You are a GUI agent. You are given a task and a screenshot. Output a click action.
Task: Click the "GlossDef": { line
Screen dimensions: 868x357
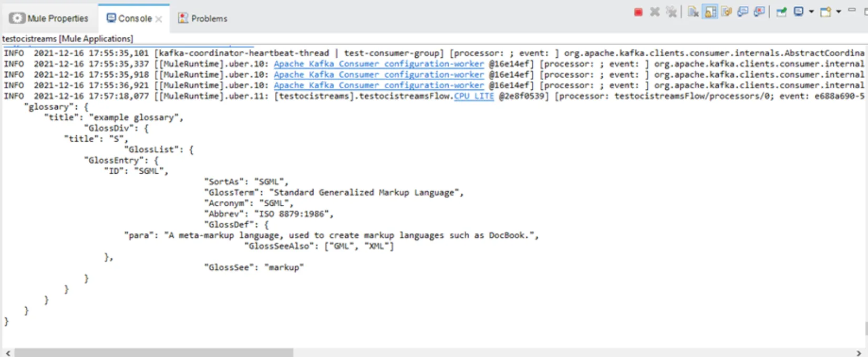click(x=236, y=225)
